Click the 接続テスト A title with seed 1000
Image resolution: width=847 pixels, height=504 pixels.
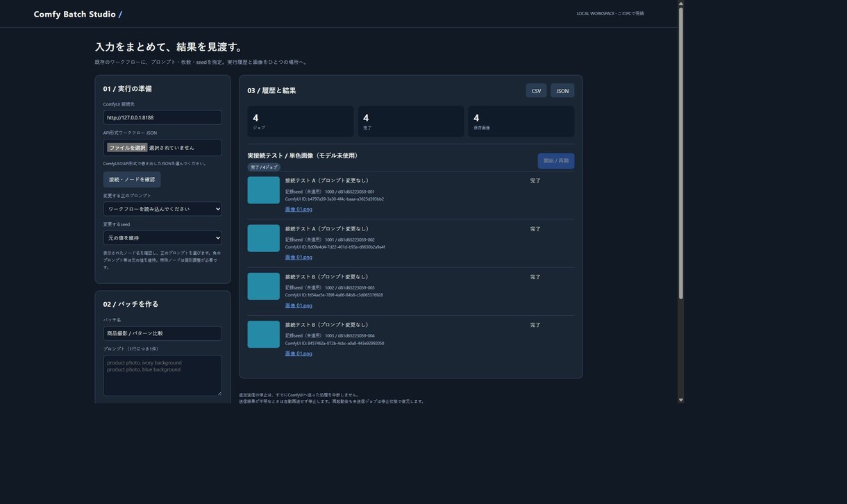(x=327, y=180)
